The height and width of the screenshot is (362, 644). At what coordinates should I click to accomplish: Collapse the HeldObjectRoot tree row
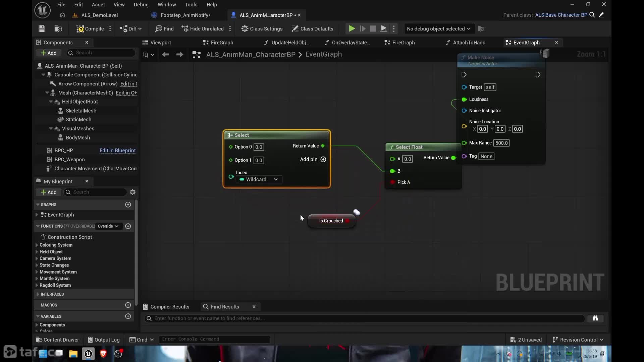click(x=51, y=102)
